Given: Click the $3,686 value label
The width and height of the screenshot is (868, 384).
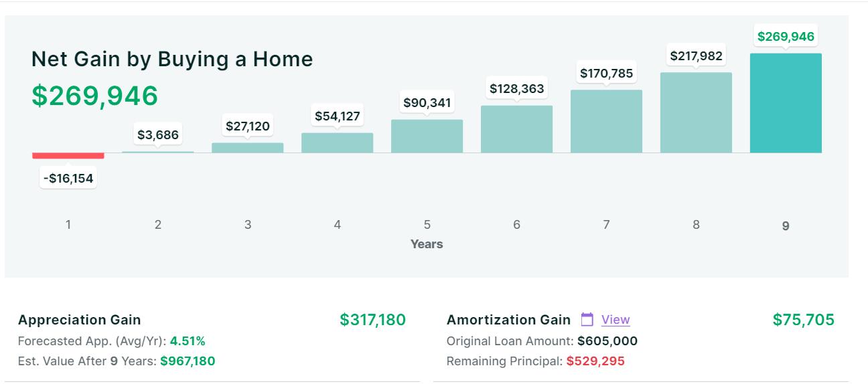Looking at the screenshot, I should pyautogui.click(x=158, y=135).
